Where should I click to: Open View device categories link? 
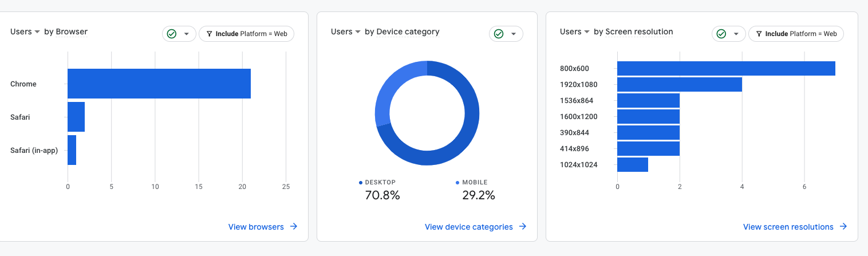point(468,227)
